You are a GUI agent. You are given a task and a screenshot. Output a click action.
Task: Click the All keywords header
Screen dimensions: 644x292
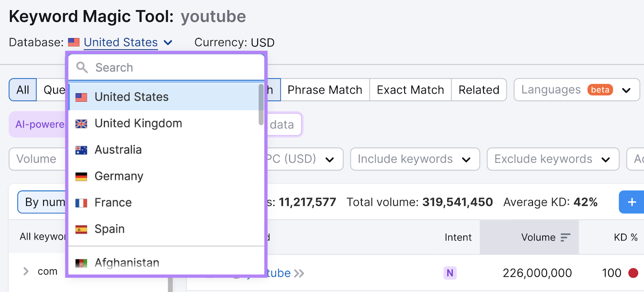tap(42, 236)
